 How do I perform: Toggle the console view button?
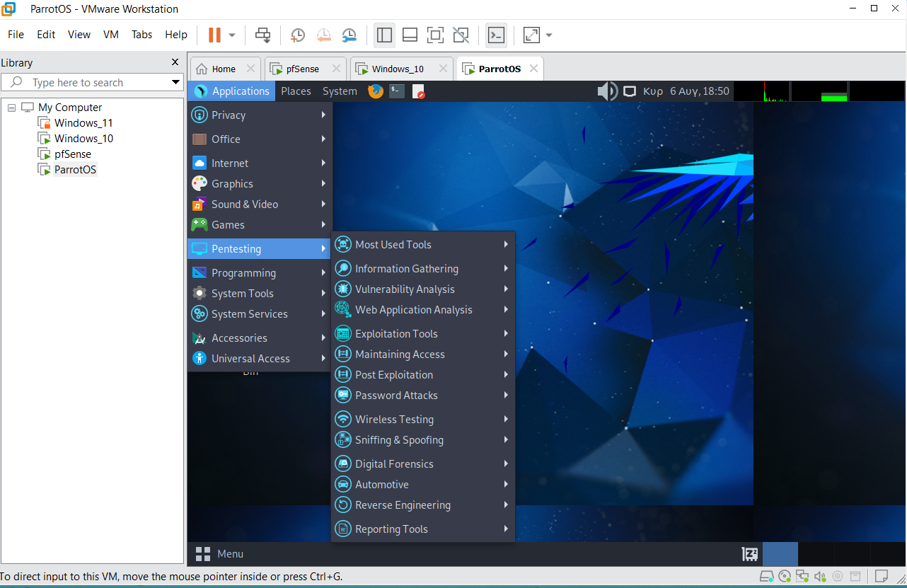pyautogui.click(x=496, y=35)
